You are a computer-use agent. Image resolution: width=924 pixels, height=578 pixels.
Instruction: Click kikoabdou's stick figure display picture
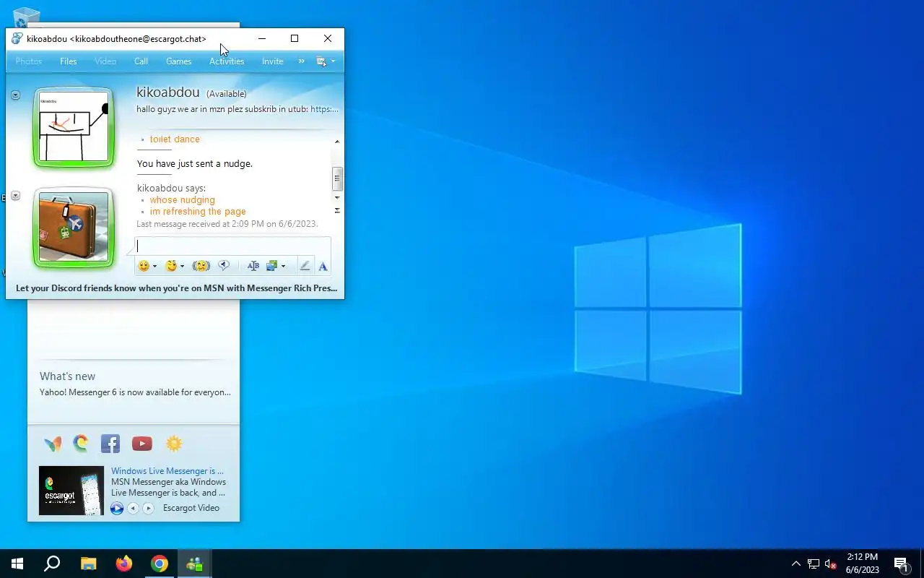point(74,127)
